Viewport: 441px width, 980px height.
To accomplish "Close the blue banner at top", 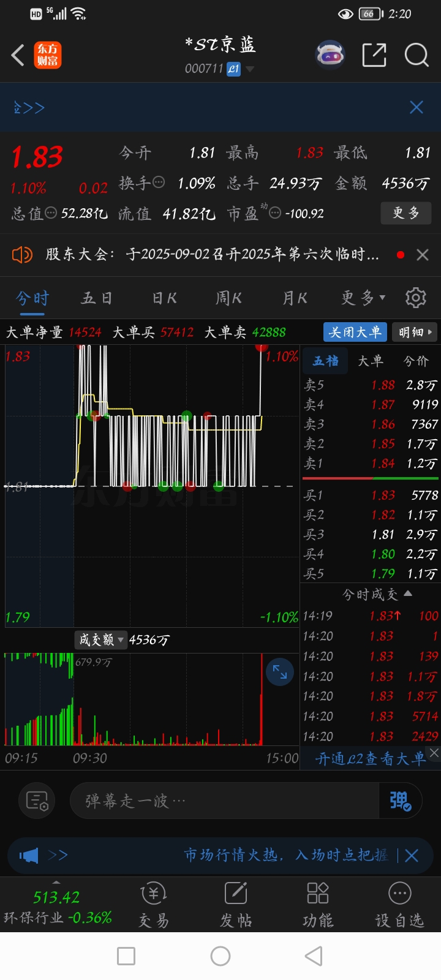I will click(x=417, y=108).
